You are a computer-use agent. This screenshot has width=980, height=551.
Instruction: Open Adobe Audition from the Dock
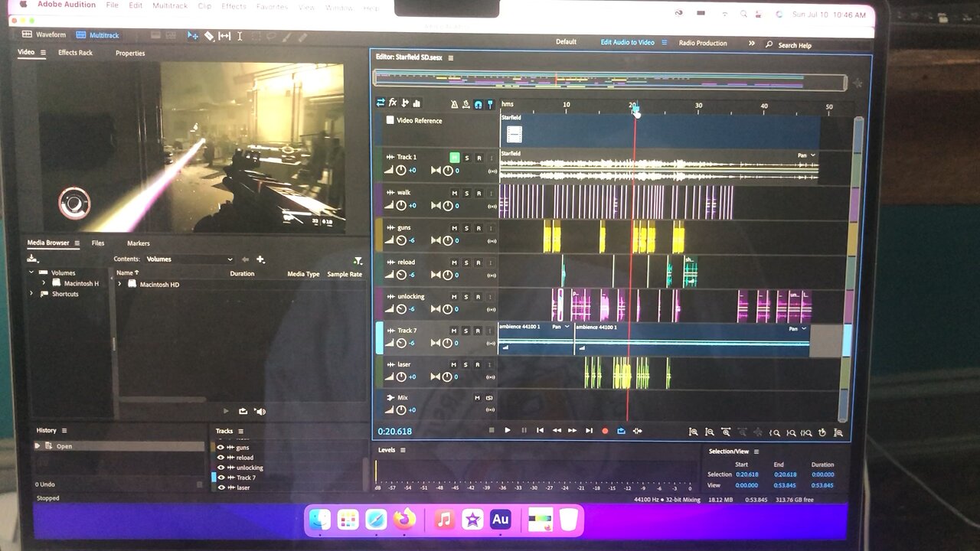click(x=500, y=520)
